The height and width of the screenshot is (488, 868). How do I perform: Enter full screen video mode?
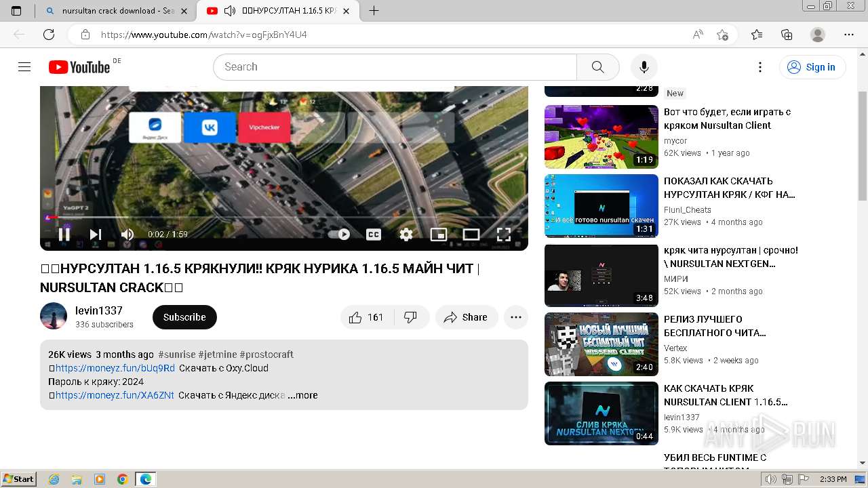pos(504,235)
